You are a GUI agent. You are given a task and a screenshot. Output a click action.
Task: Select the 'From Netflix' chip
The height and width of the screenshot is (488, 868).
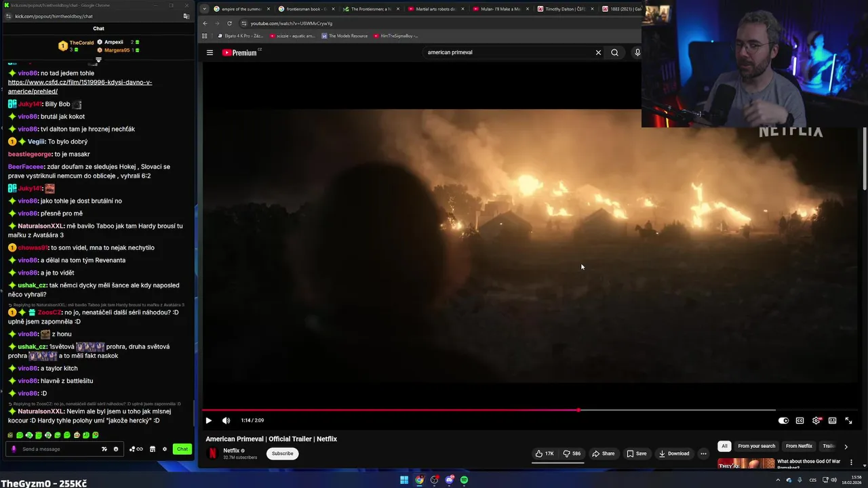click(x=799, y=446)
